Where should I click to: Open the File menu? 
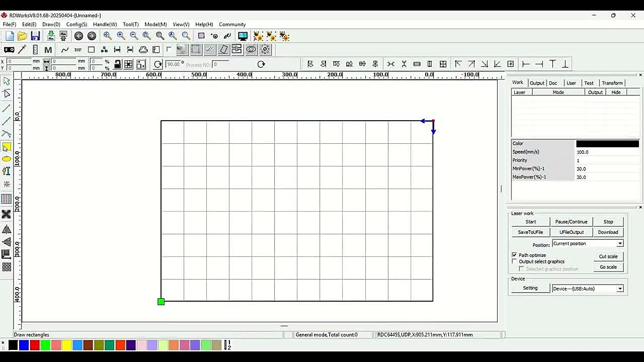10,24
